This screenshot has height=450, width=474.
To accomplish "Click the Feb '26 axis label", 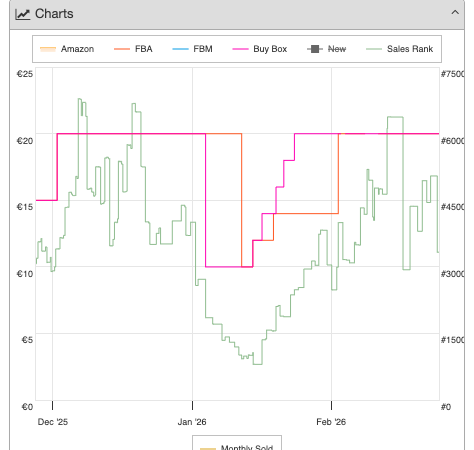I will [x=331, y=422].
